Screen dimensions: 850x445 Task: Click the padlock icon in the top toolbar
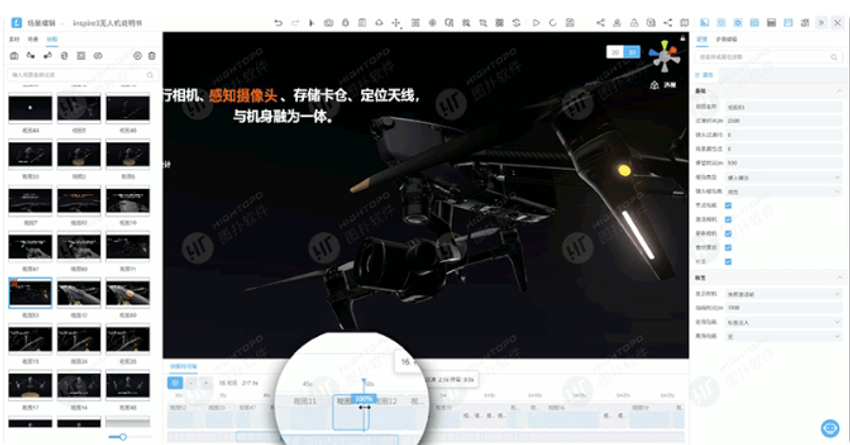pyautogui.click(x=634, y=23)
